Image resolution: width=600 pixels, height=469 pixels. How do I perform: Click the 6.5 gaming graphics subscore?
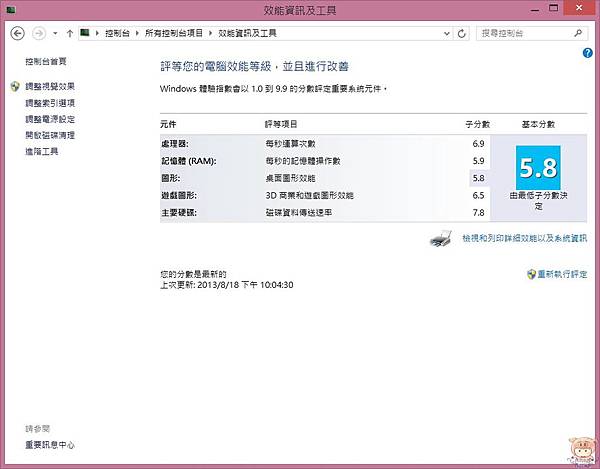coord(478,195)
